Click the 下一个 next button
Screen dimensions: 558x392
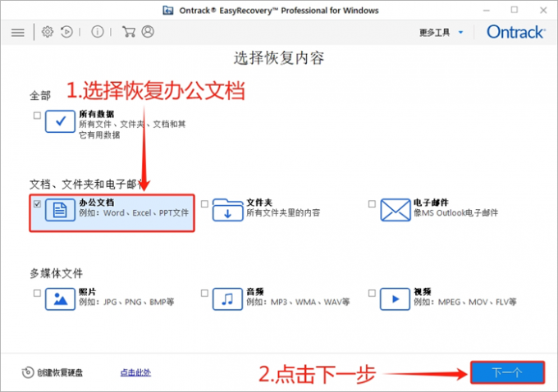coord(507,372)
